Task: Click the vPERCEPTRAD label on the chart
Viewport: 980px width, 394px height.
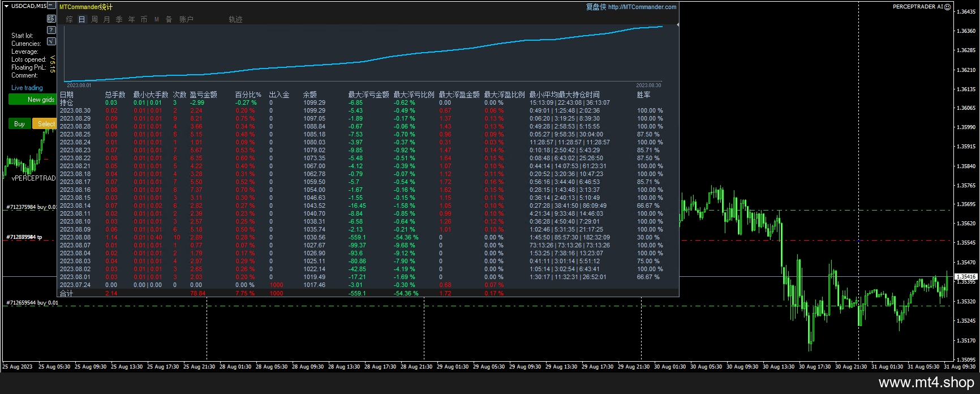Action: pos(34,178)
